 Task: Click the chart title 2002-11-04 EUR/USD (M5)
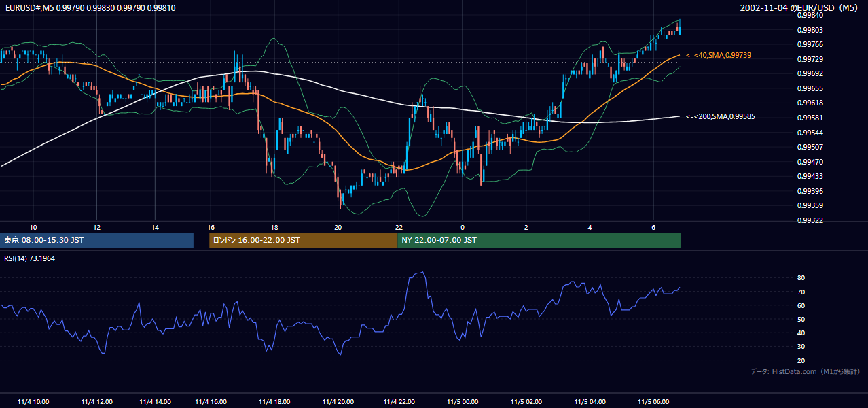(x=800, y=7)
